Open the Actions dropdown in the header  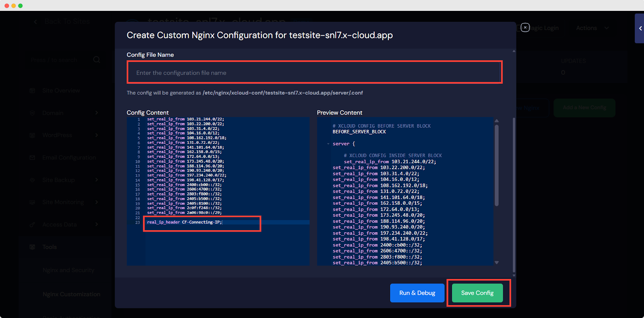pyautogui.click(x=592, y=28)
